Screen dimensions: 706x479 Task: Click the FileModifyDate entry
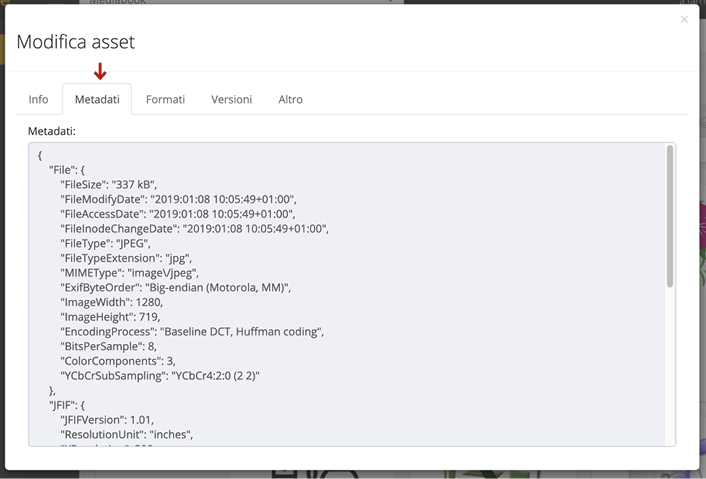(x=178, y=199)
